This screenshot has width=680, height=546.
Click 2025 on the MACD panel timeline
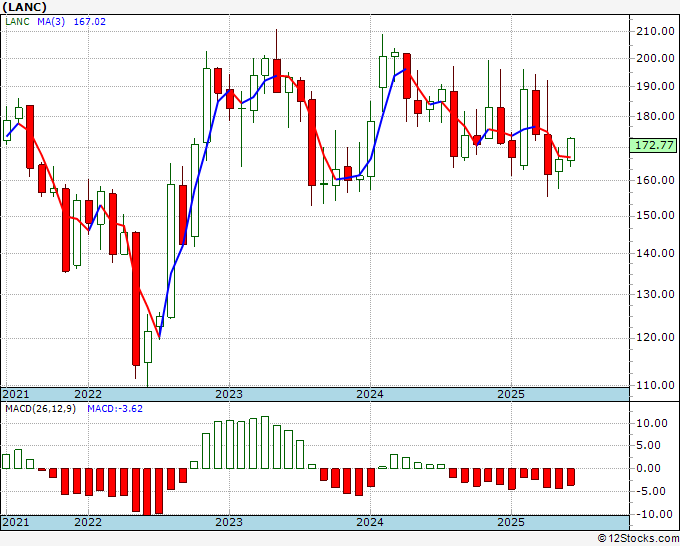[511, 522]
